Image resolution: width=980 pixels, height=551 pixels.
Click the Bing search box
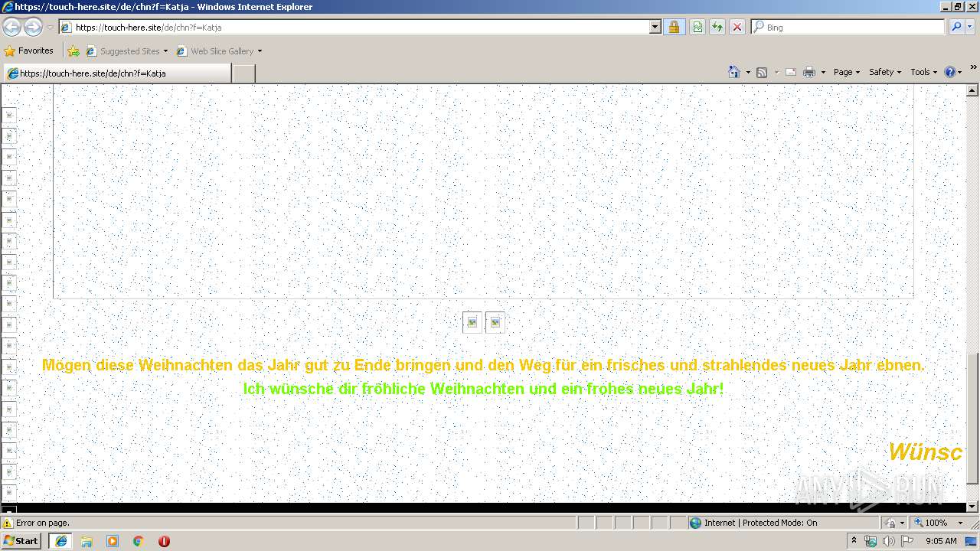point(848,27)
